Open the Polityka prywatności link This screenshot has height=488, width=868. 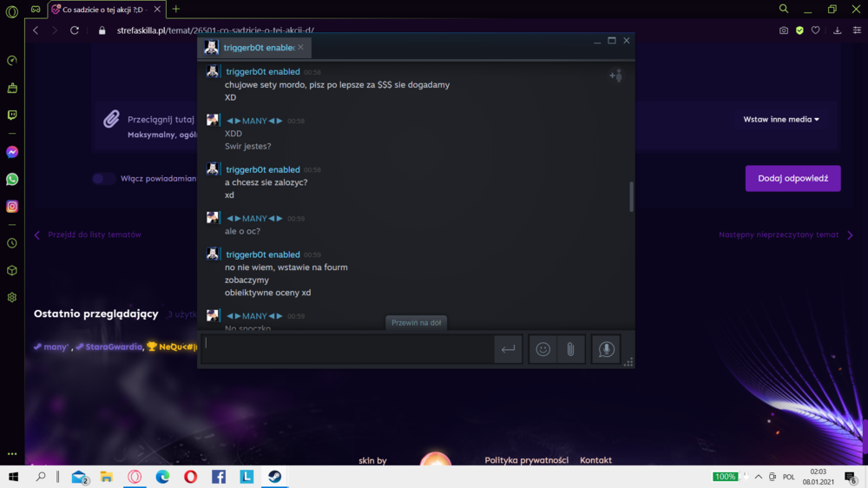[x=527, y=460]
